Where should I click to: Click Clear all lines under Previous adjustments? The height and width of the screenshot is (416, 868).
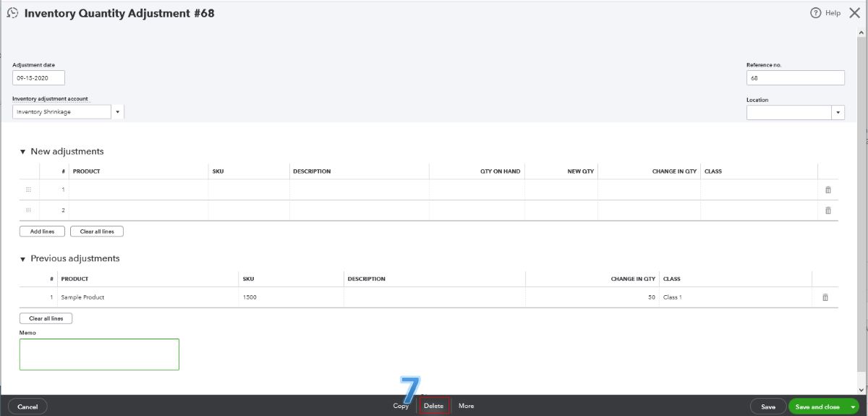click(x=46, y=318)
